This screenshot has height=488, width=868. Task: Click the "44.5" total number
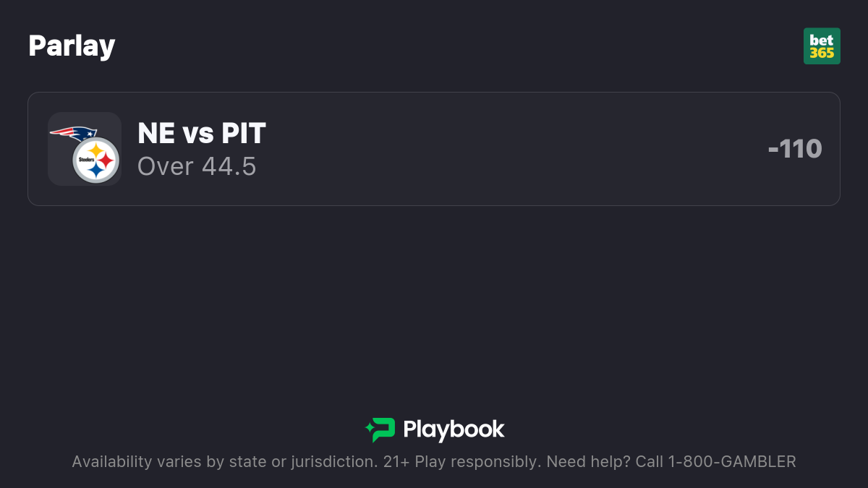point(229,166)
